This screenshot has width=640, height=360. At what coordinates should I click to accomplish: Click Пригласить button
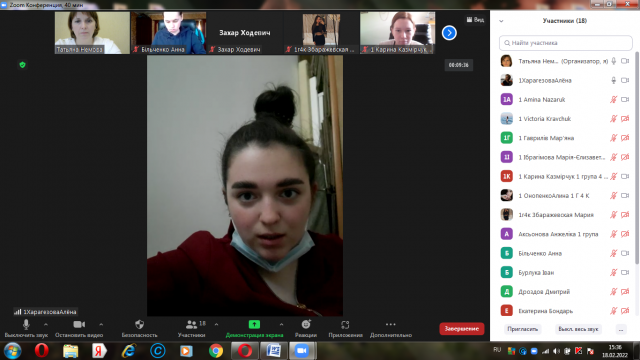522,329
